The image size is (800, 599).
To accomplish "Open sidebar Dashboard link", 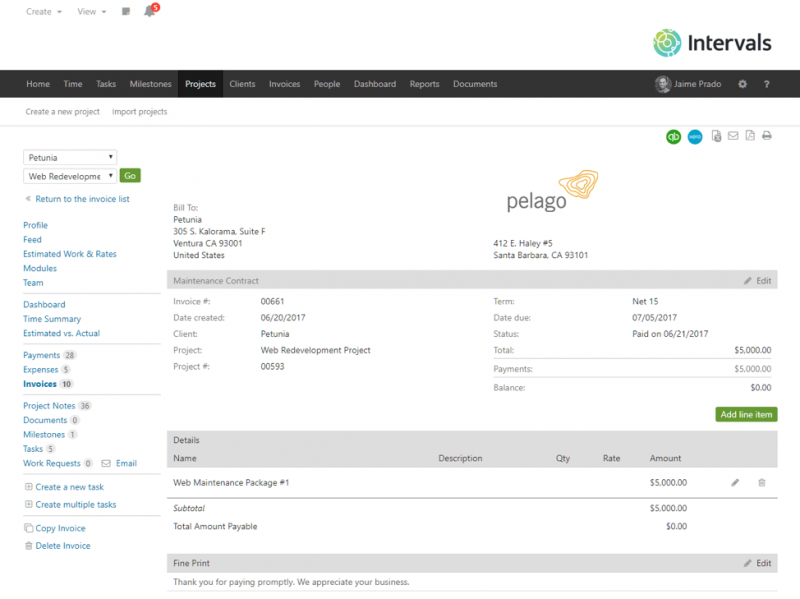I will point(44,305).
